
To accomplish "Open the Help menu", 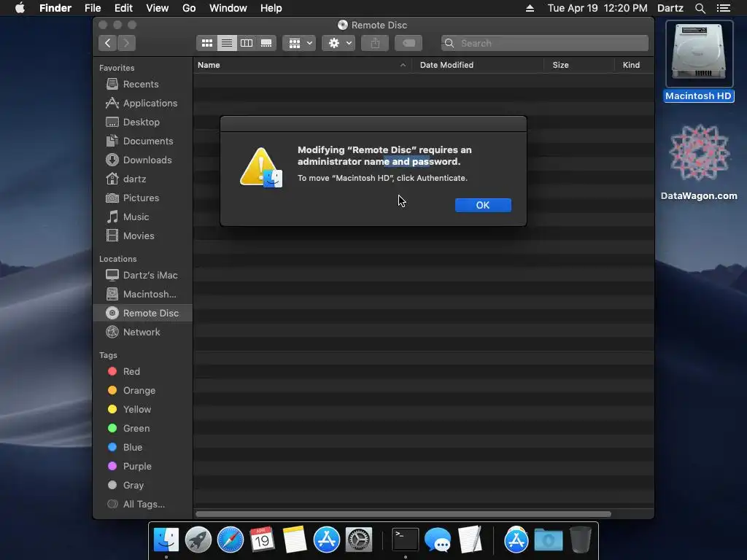I will (x=271, y=8).
